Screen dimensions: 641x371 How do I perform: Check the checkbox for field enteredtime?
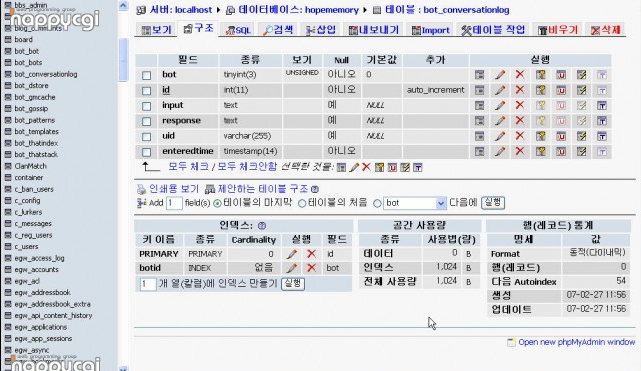click(146, 152)
